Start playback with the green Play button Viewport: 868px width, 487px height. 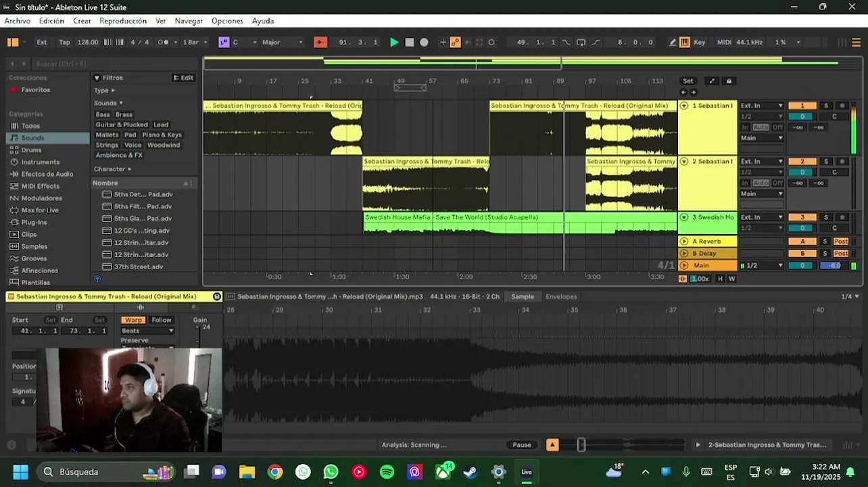[394, 42]
